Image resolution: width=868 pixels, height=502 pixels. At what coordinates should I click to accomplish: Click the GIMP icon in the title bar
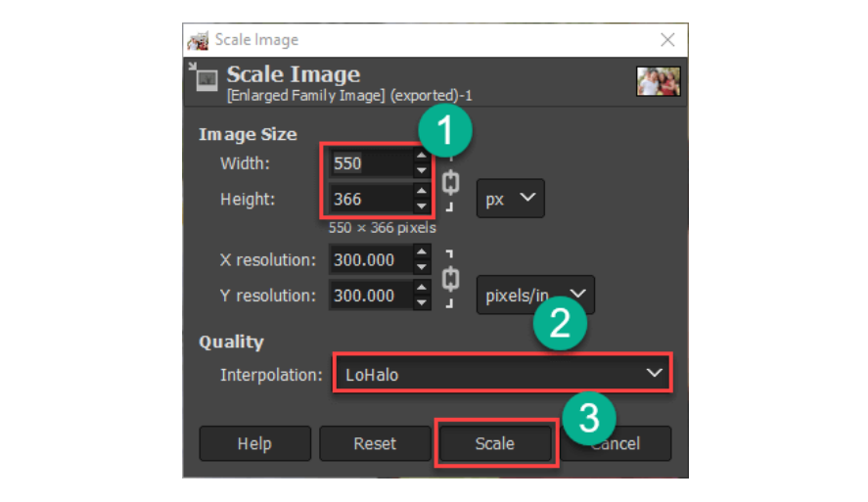199,40
